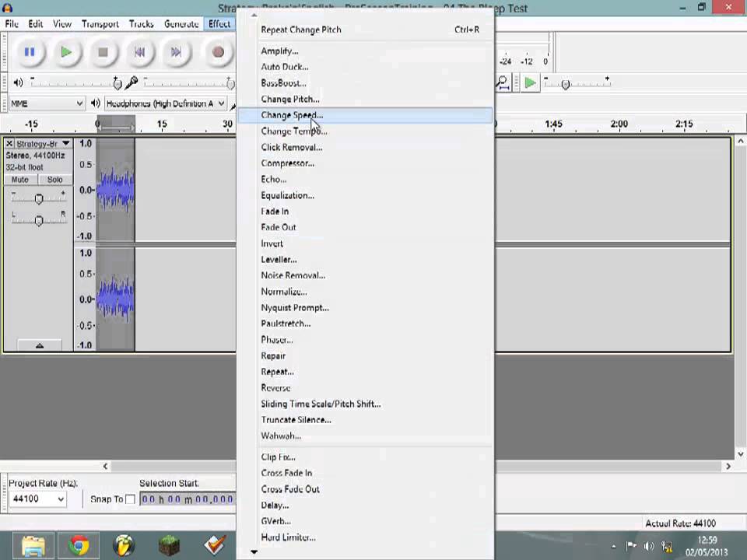Select Hard Limiter effect
The width and height of the screenshot is (747, 560).
pyautogui.click(x=366, y=537)
